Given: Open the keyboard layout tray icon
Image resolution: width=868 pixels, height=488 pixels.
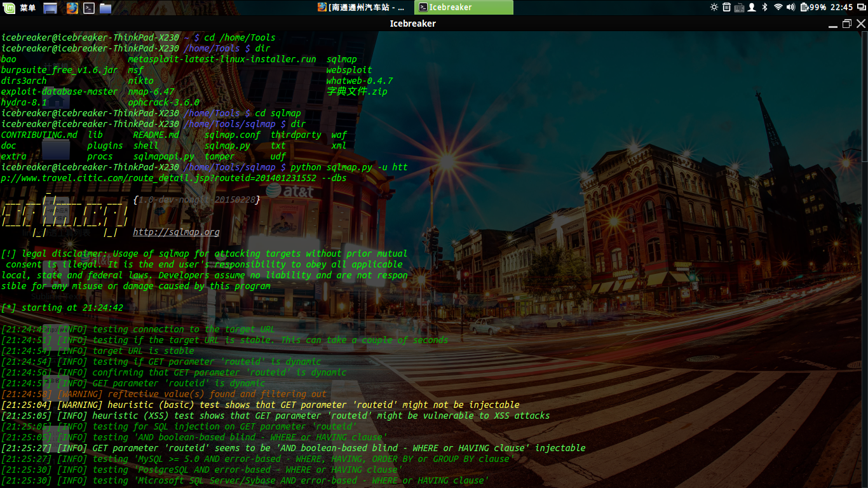Looking at the screenshot, I should pos(739,8).
